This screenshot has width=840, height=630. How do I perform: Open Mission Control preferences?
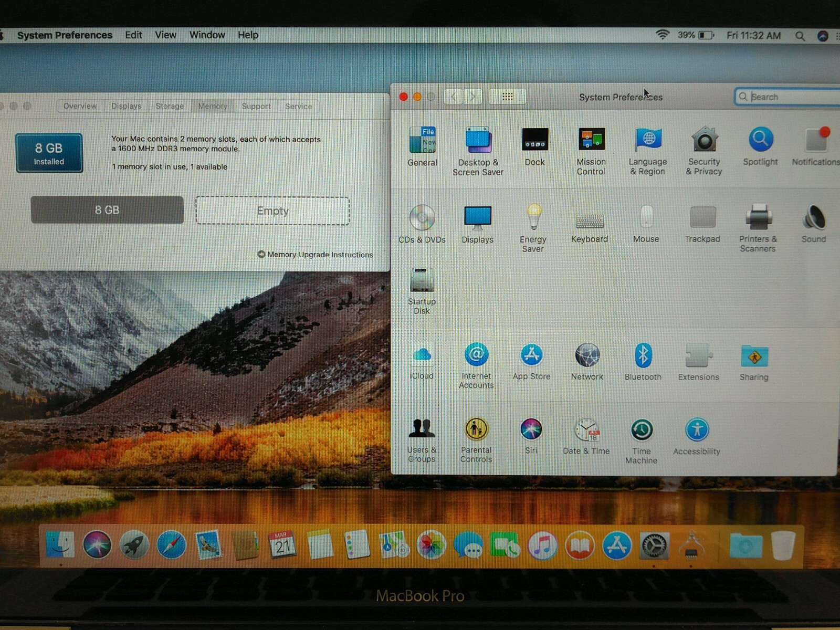[x=591, y=151]
